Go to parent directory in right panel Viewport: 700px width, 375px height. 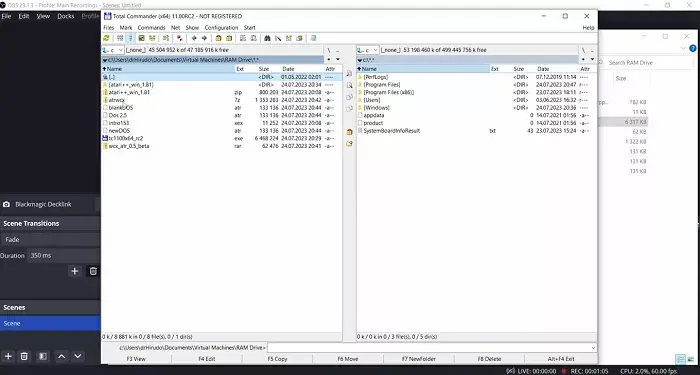tap(592, 50)
